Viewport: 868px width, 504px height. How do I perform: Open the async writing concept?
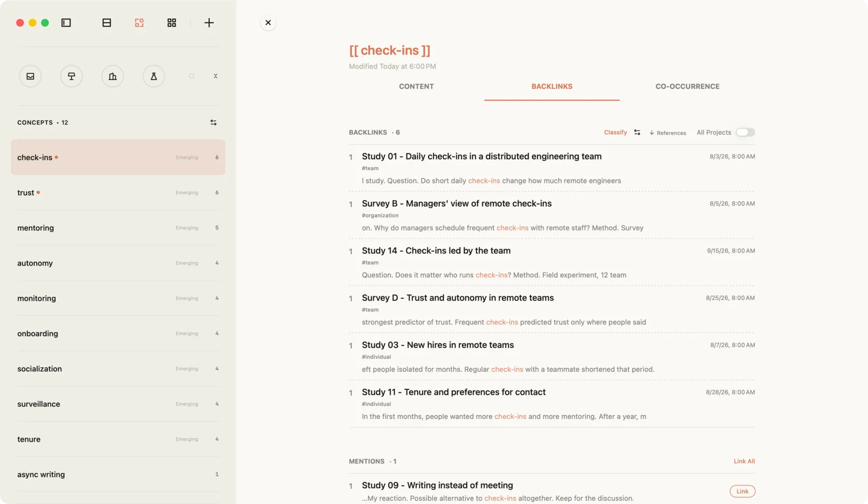click(118, 475)
